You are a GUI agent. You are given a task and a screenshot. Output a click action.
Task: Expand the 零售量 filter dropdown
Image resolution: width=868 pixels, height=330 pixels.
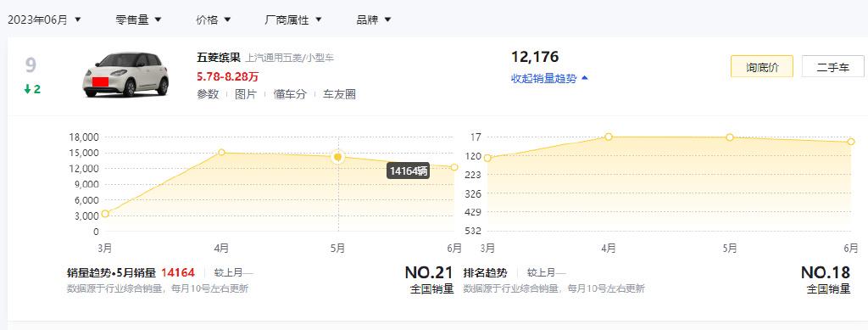138,20
